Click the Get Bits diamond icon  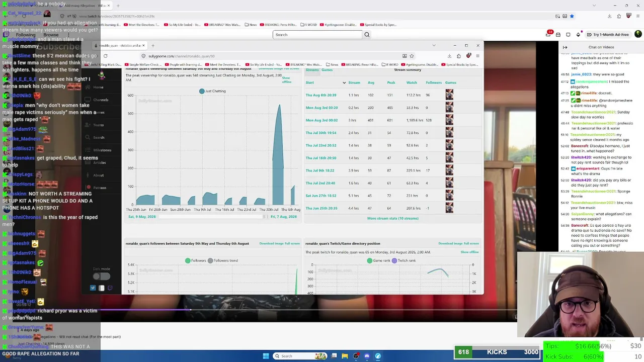pos(578,35)
